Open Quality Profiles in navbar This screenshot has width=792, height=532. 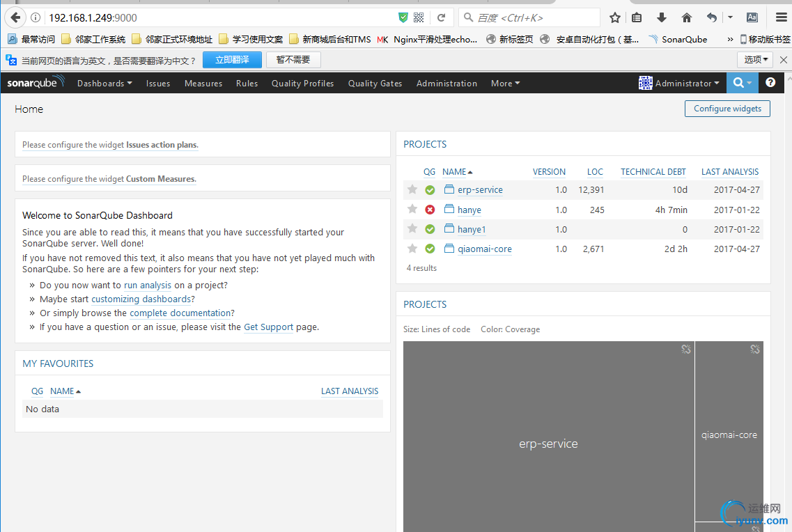(302, 84)
